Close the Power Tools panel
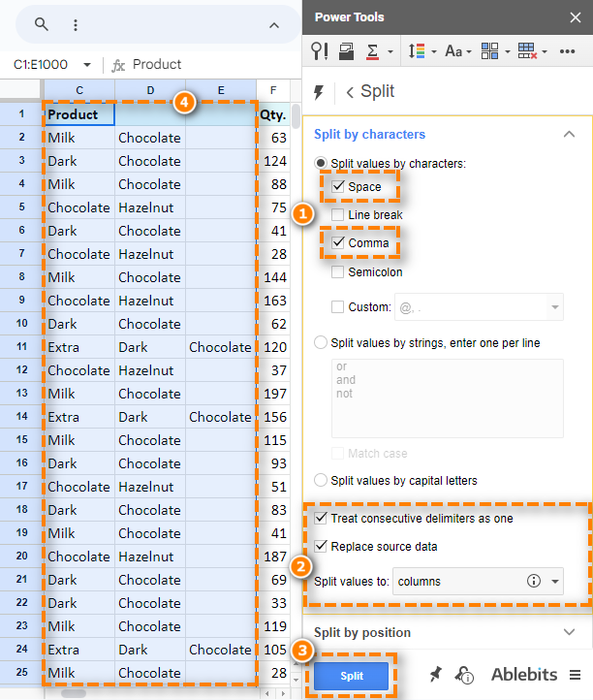 click(576, 17)
